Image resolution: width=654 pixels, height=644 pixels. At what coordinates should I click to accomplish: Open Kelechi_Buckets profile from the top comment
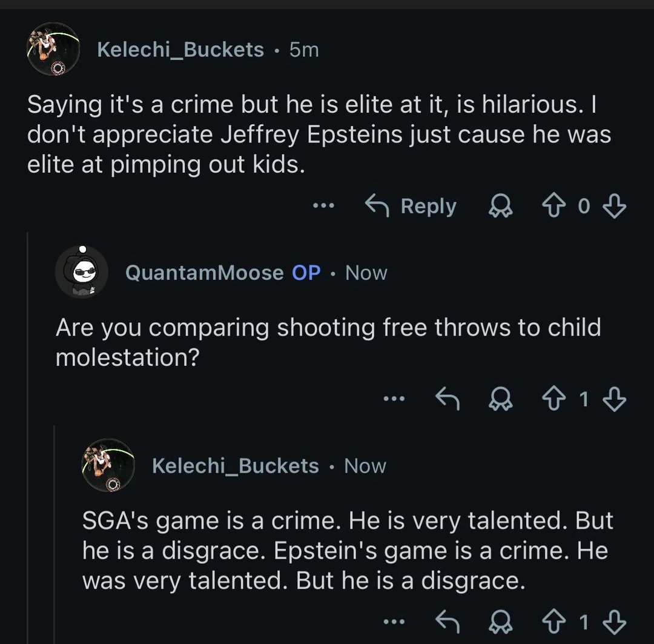pyautogui.click(x=180, y=50)
